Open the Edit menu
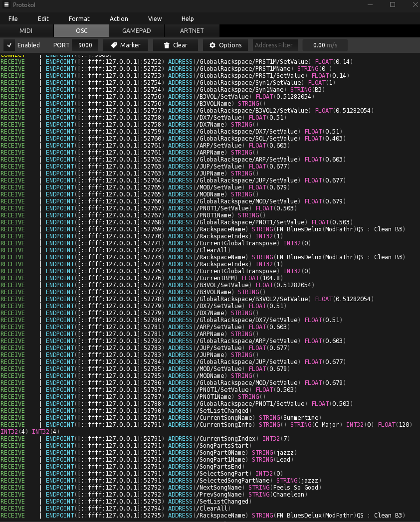 coord(43,18)
